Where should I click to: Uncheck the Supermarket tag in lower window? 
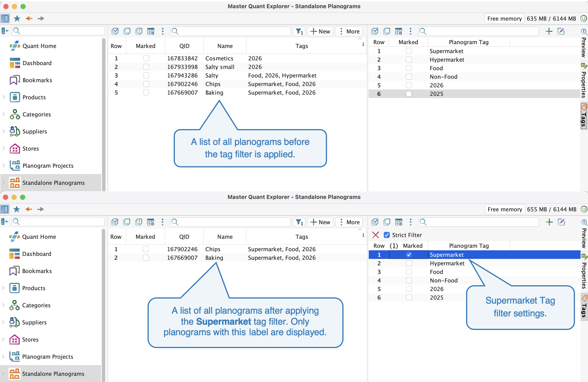pyautogui.click(x=409, y=255)
